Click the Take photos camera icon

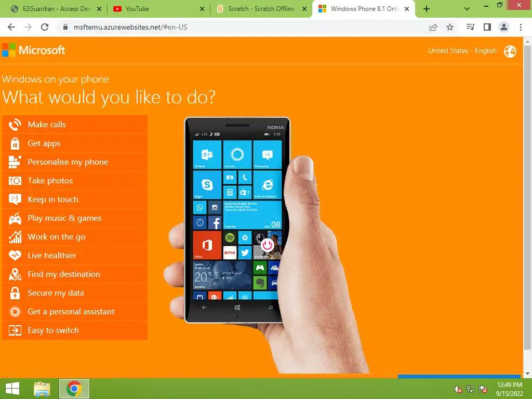click(x=15, y=181)
